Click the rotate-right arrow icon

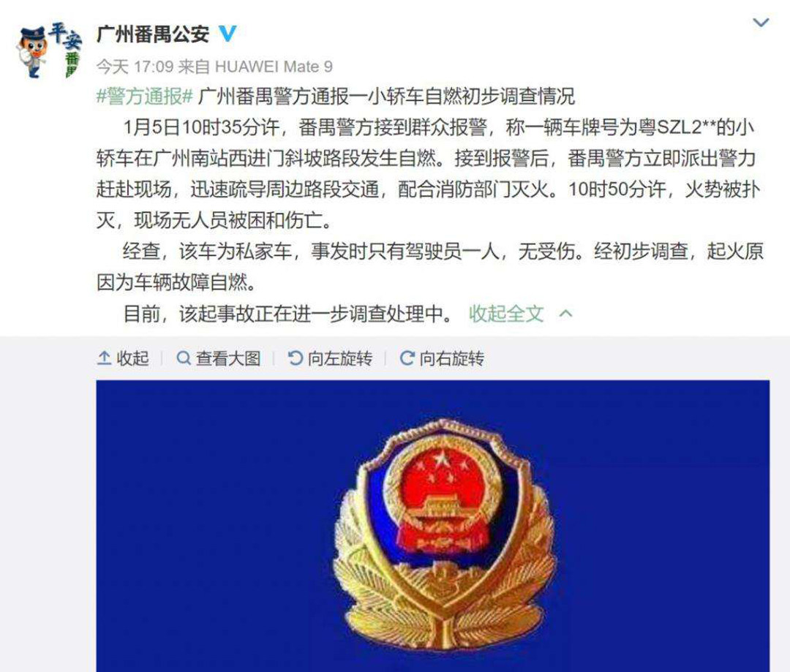[407, 358]
